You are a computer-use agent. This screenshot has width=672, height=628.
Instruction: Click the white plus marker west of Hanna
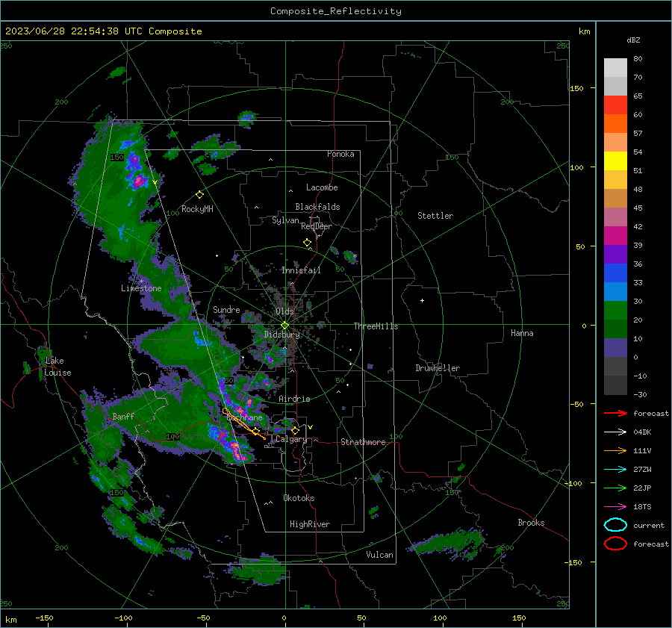point(422,300)
